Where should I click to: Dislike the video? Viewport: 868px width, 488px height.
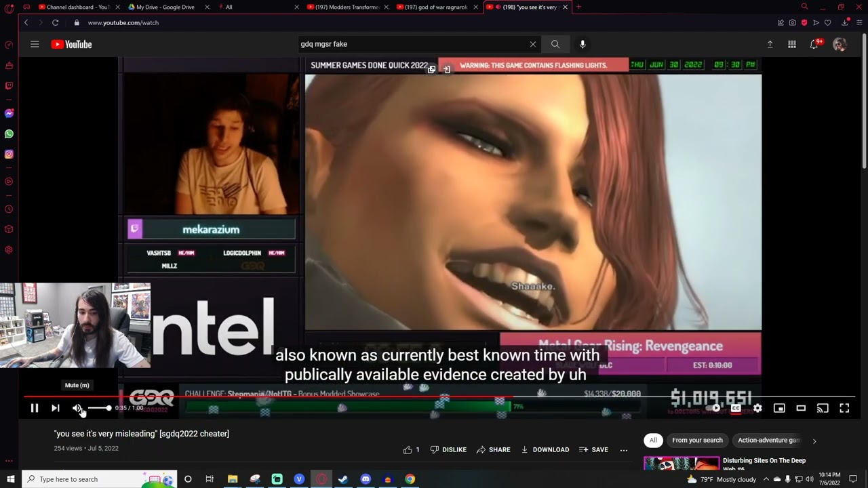click(x=448, y=449)
